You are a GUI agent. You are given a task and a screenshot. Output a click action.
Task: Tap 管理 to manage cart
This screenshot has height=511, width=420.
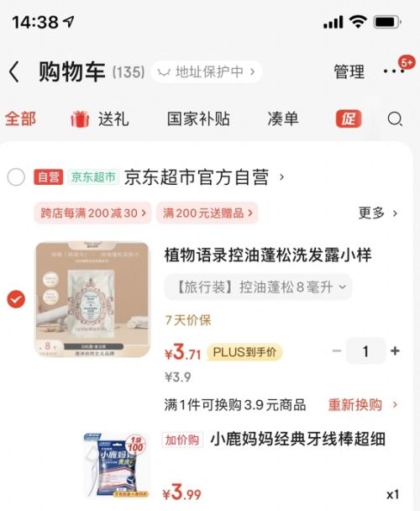coord(349,71)
